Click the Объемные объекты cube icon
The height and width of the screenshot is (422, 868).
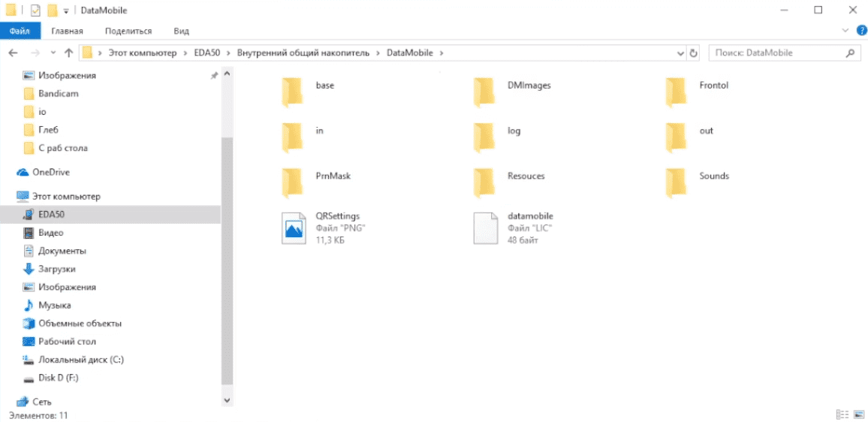click(29, 324)
